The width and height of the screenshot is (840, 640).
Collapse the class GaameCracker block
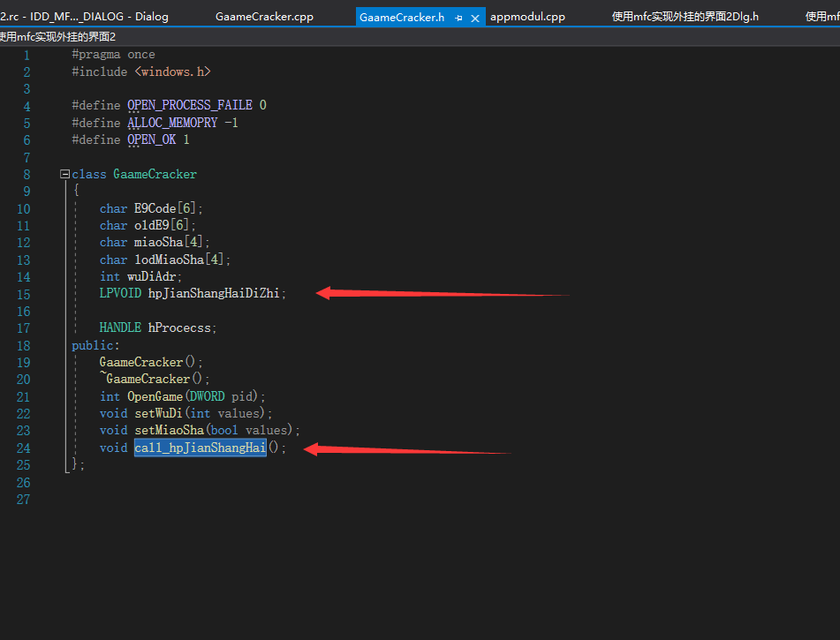click(x=64, y=174)
